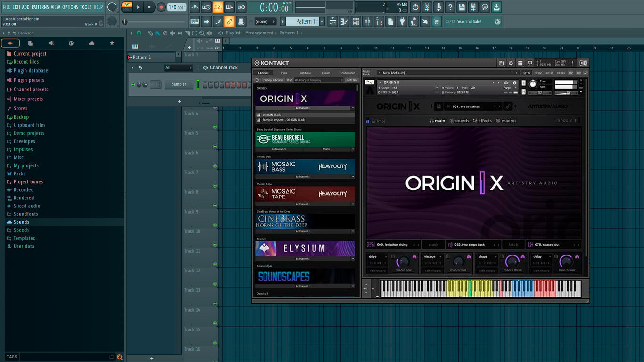The width and height of the screenshot is (644, 362).
Task: Open ORIGIN X.nki instrument file
Action: tap(305, 115)
